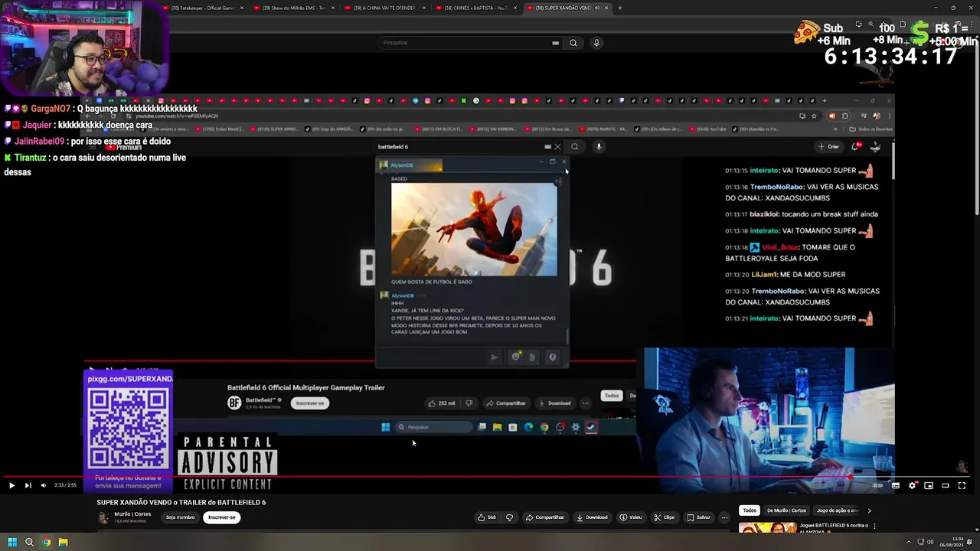Select the De Murilo | Cortes chip
The width and height of the screenshot is (980, 551).
coord(786,510)
